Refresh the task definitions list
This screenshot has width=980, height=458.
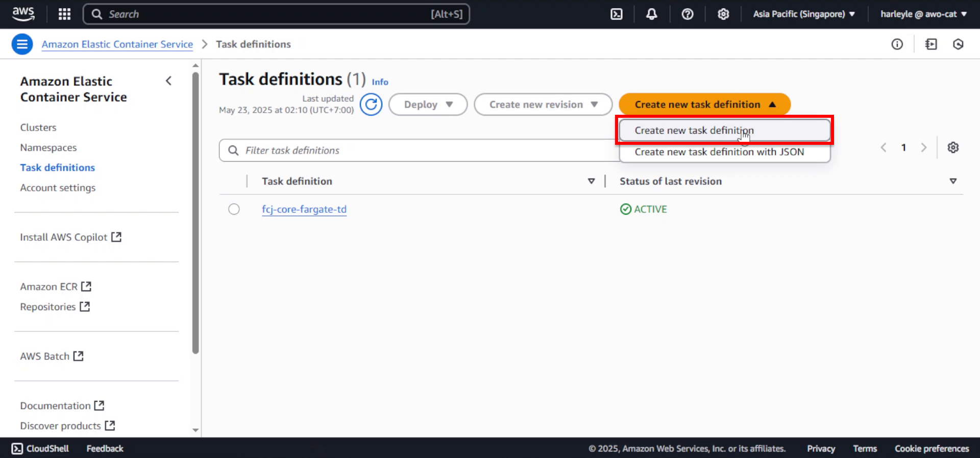(x=371, y=105)
